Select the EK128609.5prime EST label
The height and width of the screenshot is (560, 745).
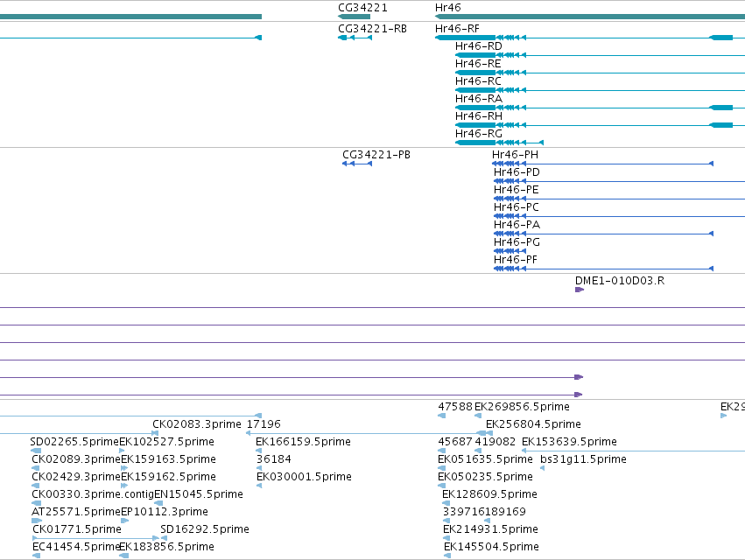[490, 494]
